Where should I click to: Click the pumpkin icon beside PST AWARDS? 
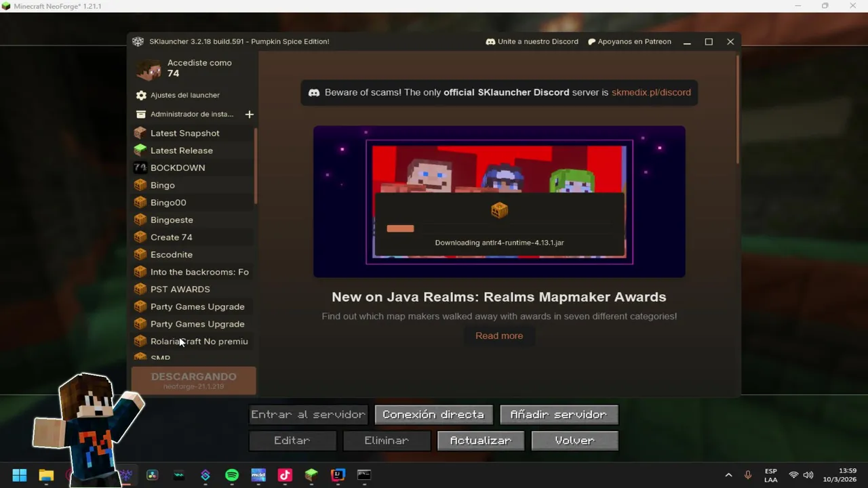click(x=140, y=289)
